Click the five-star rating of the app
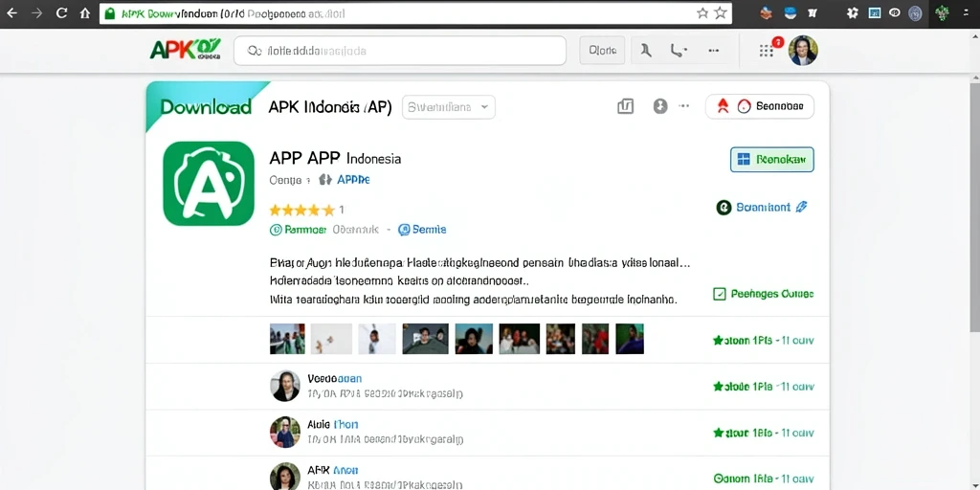Viewport: 980px width, 490px height. click(301, 210)
